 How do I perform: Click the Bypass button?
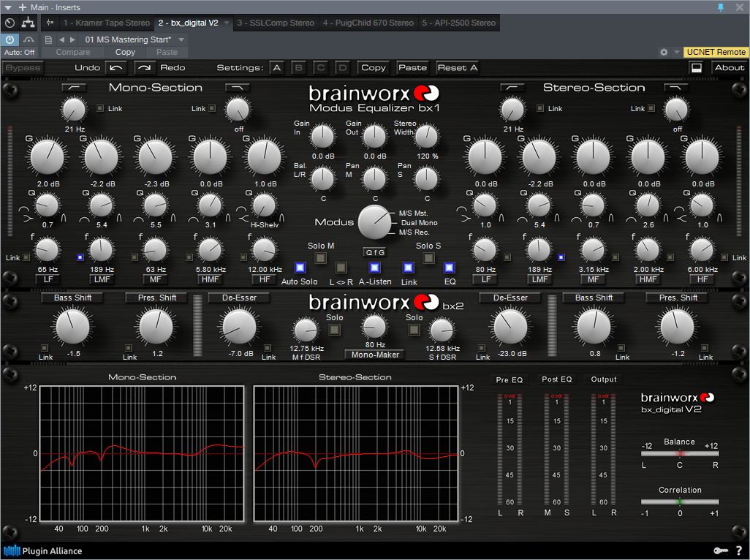click(x=23, y=68)
